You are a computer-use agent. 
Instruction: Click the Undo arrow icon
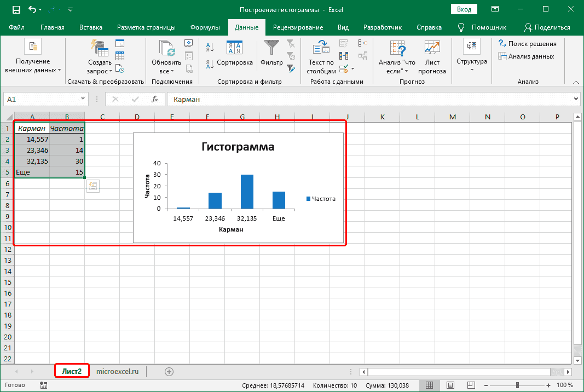(32, 9)
